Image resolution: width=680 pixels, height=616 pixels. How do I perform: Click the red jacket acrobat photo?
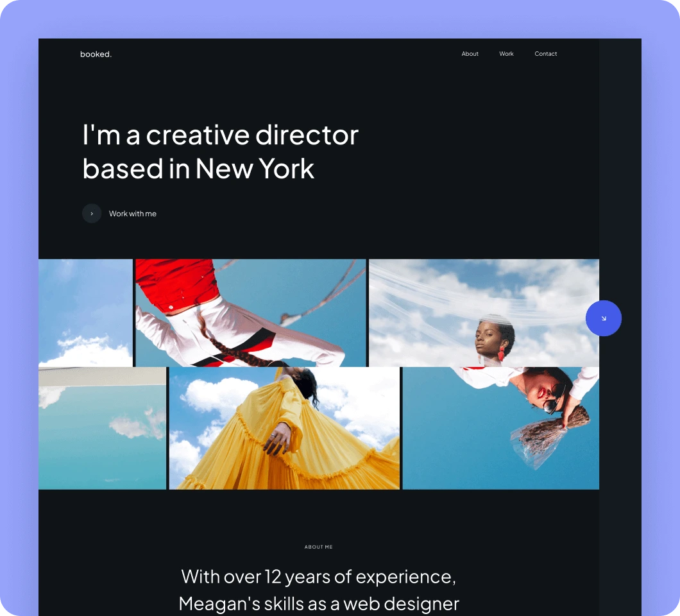coord(250,312)
